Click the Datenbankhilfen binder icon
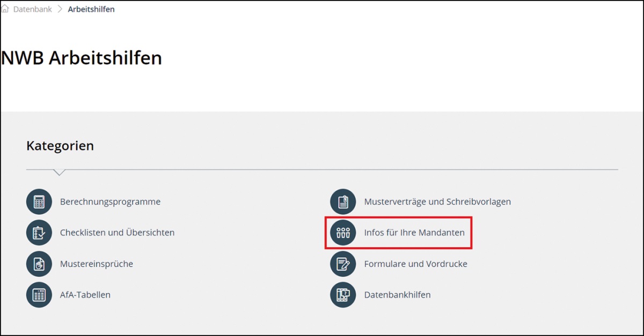The height and width of the screenshot is (336, 644). (343, 295)
